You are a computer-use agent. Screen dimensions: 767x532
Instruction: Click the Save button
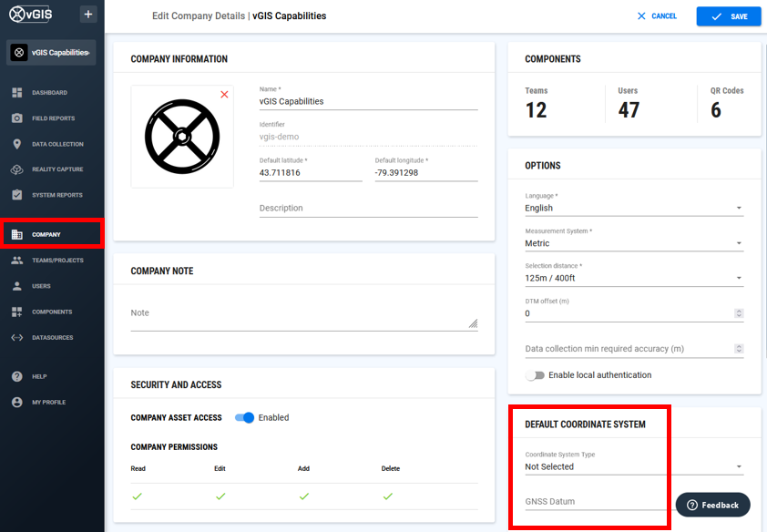point(729,16)
